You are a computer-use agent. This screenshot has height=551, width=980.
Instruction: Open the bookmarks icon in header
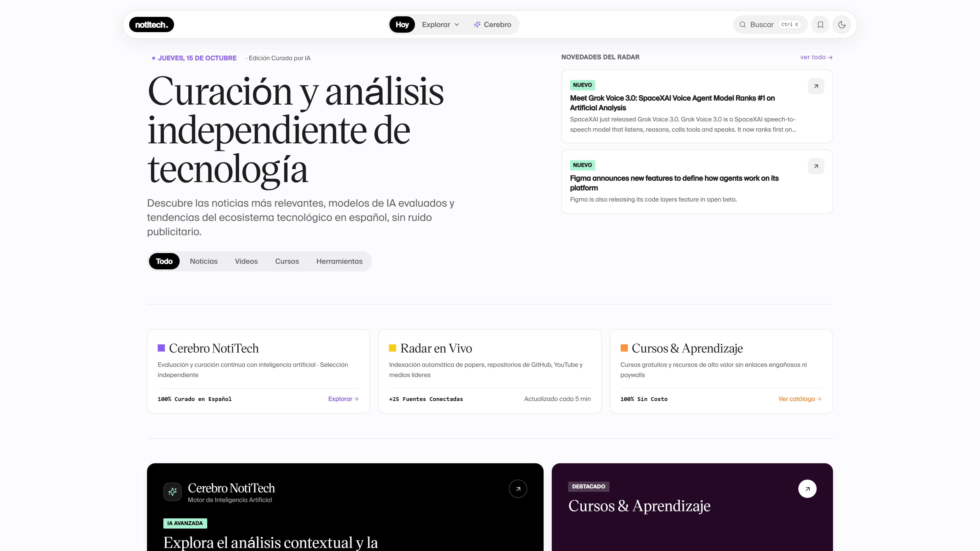(x=820, y=25)
